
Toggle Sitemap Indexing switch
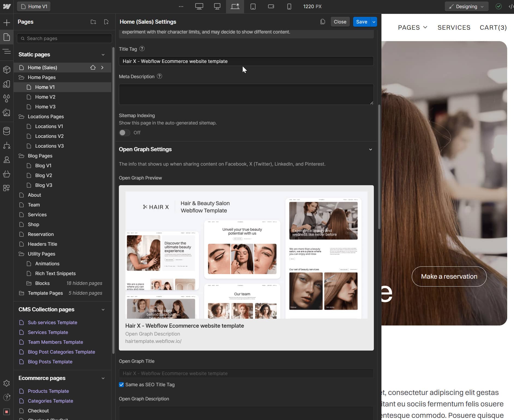coord(125,133)
